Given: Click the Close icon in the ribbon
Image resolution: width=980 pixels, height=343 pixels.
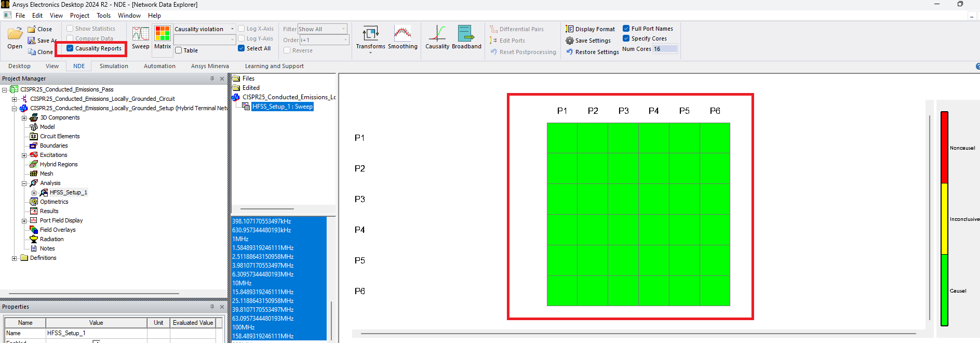Looking at the screenshot, I should 31,29.
